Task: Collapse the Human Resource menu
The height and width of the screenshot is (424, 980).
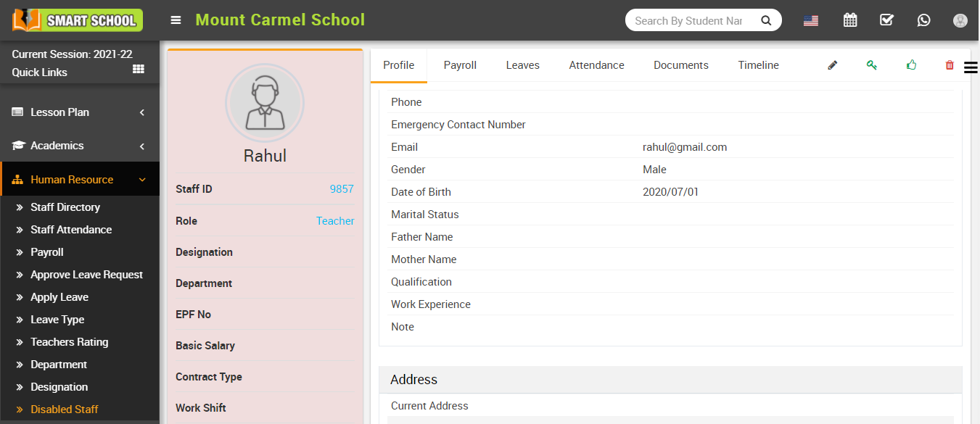Action: 73,179
